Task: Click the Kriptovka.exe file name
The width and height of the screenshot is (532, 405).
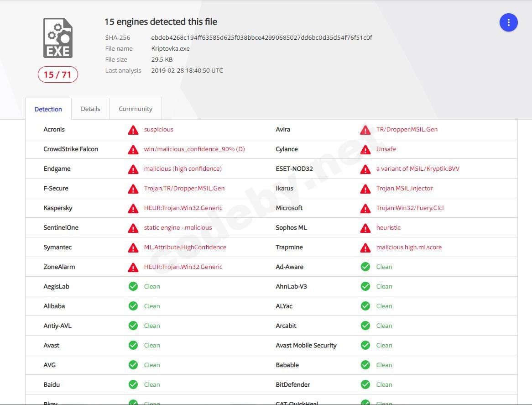Action: (x=170, y=48)
